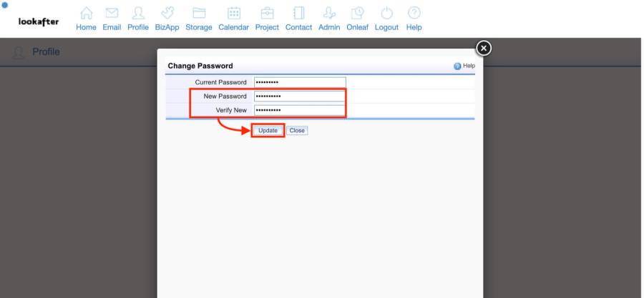Open the Home icon in navigation
The height and width of the screenshot is (298, 644).
(86, 14)
